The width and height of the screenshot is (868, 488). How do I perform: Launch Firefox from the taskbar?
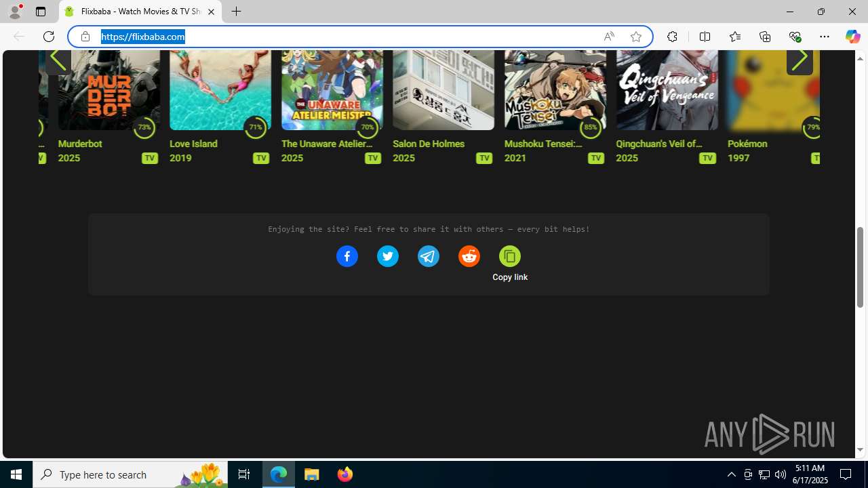(x=344, y=474)
